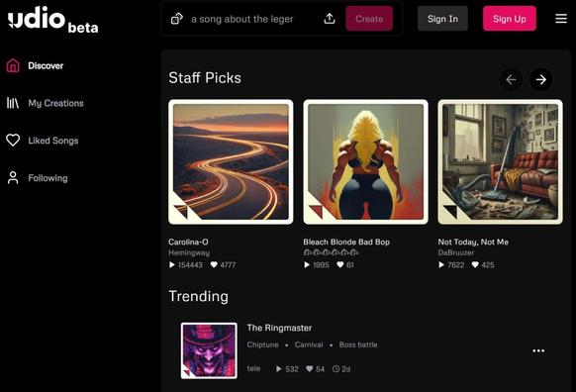576x392 pixels.
Task: Click the emoji artist name under Bleach Blonde Bad Bop
Action: tap(331, 252)
